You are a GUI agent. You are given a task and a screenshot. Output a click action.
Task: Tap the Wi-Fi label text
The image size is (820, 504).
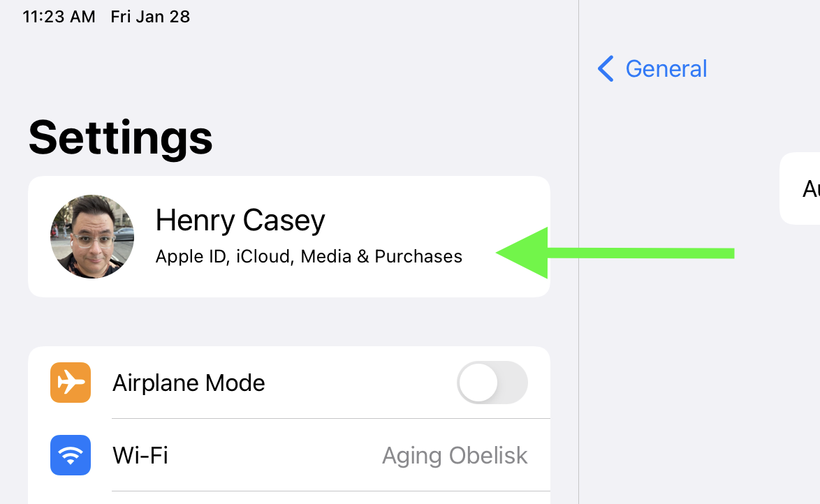point(140,455)
